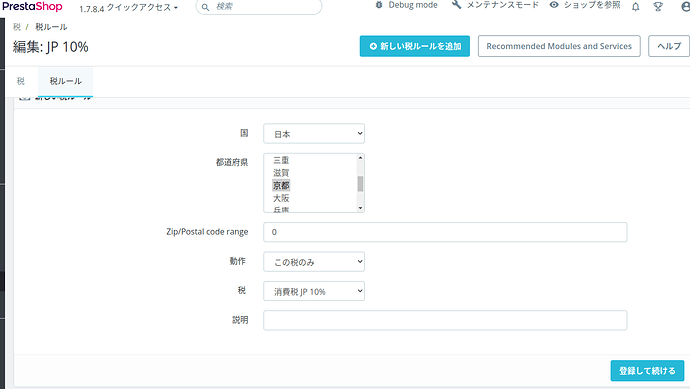The image size is (690, 389).
Task: Click Recommended Modules and Services button
Action: 559,46
